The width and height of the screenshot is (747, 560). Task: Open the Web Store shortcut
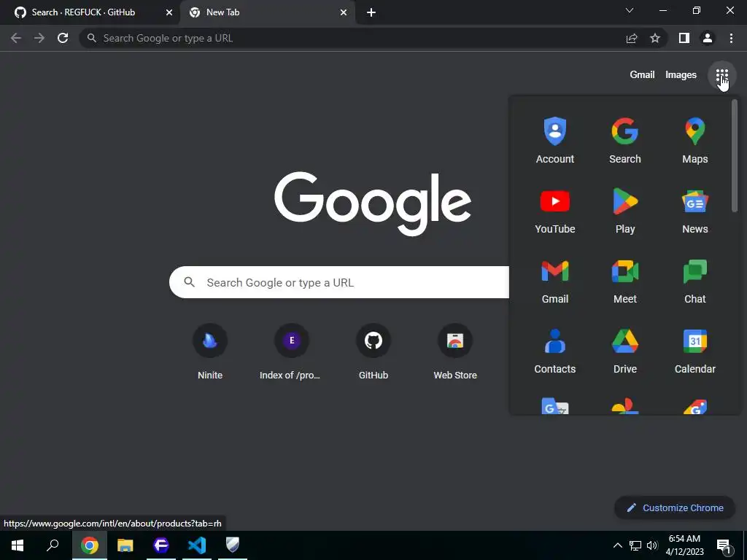[455, 351]
